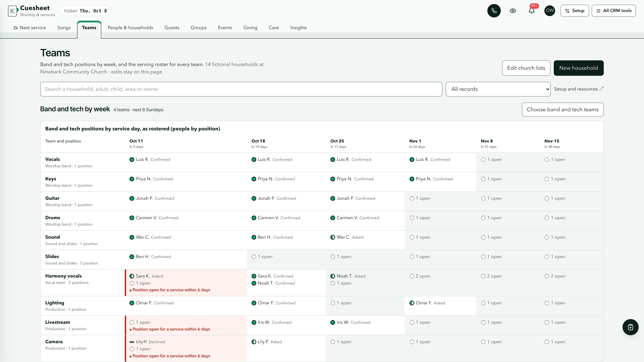This screenshot has width=644, height=362.
Task: Click Livestream open slot for Oct 11
Action: [140, 322]
